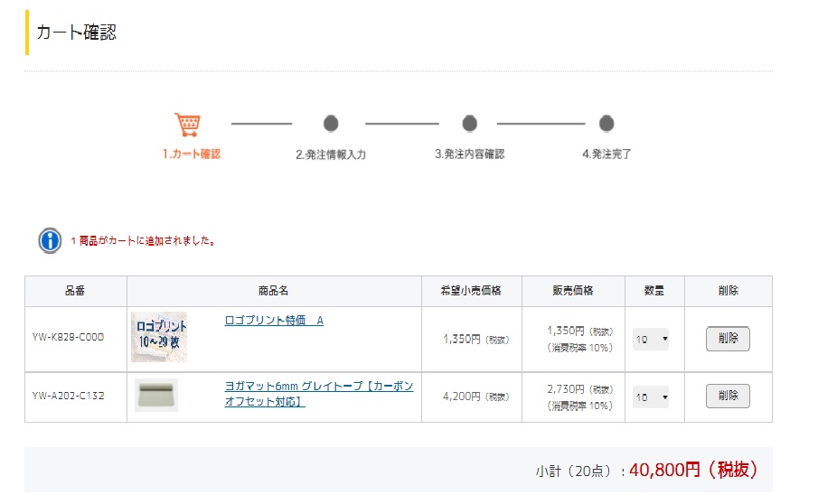Viewport: 818px width, 504px height.
Task: Open the yoga mat product thumbnail
Action: [x=156, y=395]
